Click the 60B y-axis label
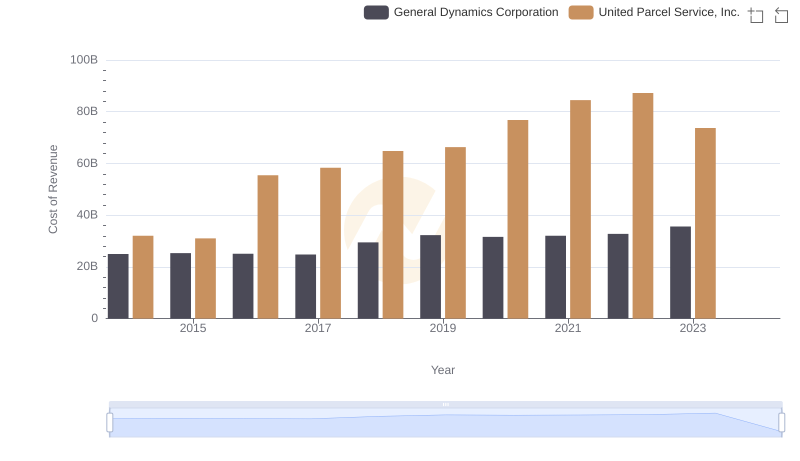800x461 pixels. pos(87,163)
